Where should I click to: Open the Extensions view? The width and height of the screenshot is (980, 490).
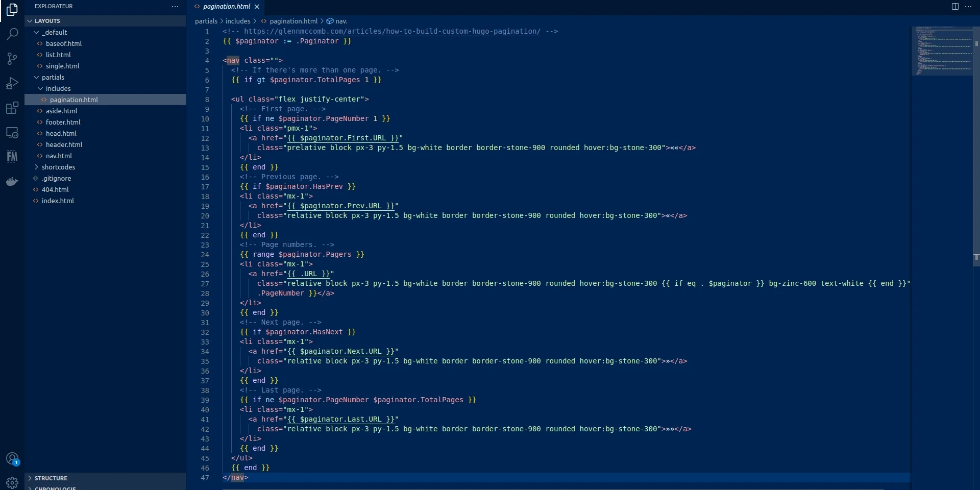pyautogui.click(x=12, y=108)
